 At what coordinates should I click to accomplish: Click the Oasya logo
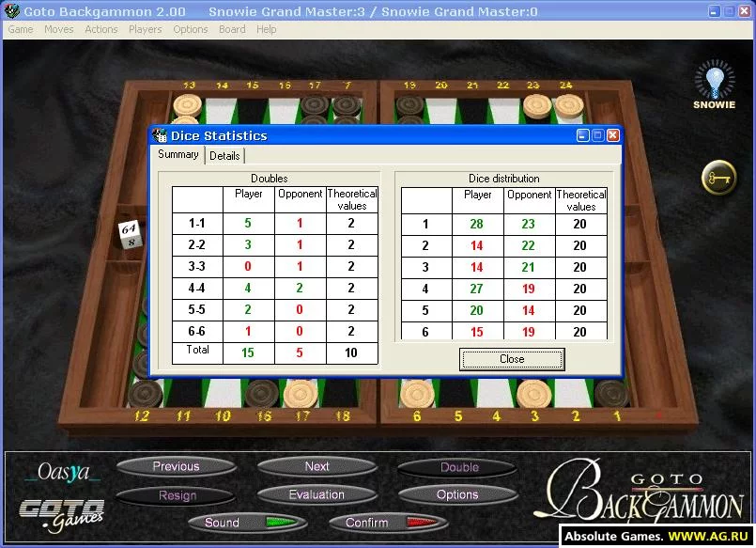(x=64, y=472)
